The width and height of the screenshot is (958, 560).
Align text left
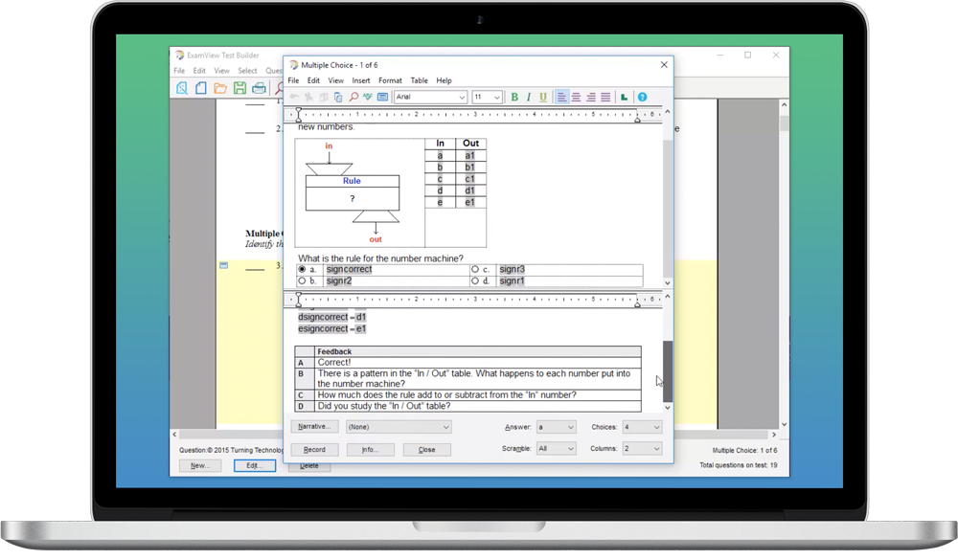561,97
